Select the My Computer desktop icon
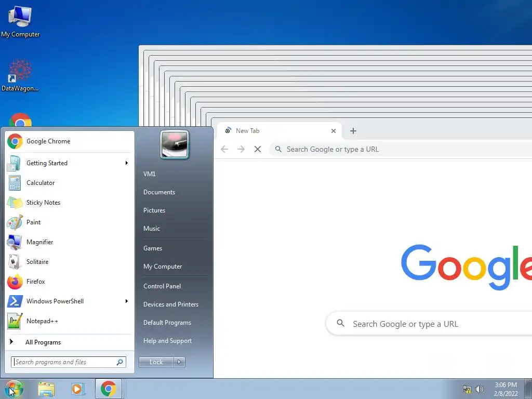Image resolution: width=532 pixels, height=399 pixels. [20, 22]
